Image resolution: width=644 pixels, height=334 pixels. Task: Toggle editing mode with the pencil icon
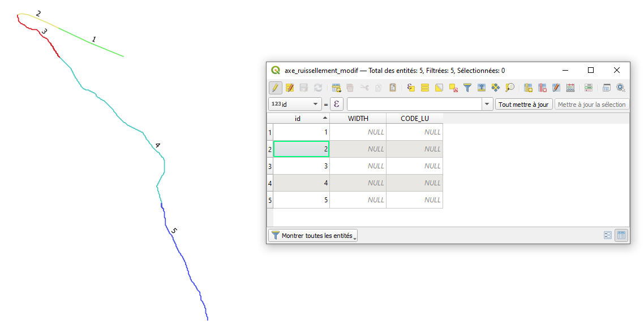point(276,88)
